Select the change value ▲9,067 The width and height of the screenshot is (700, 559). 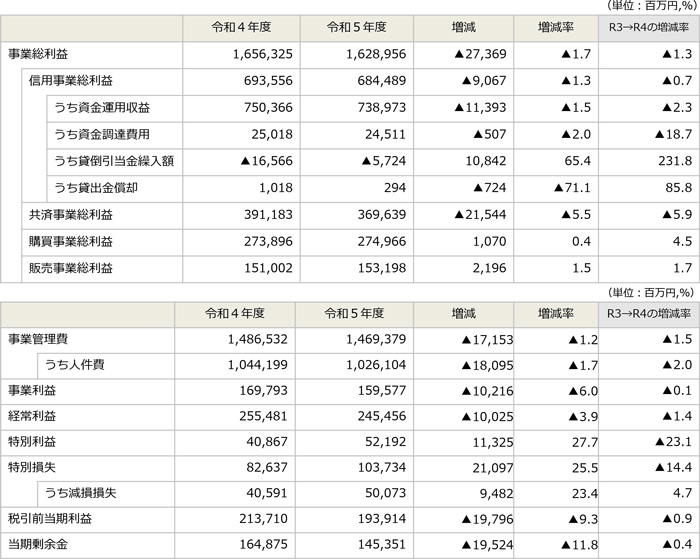(x=484, y=81)
